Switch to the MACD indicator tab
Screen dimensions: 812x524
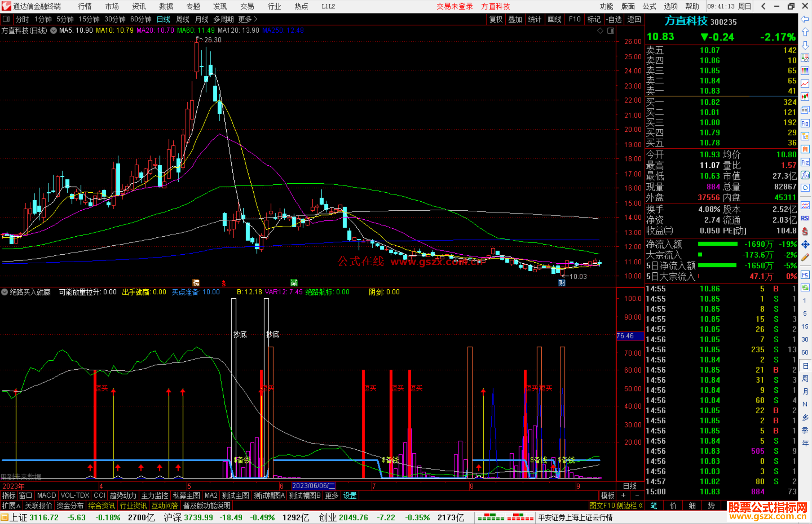[47, 495]
